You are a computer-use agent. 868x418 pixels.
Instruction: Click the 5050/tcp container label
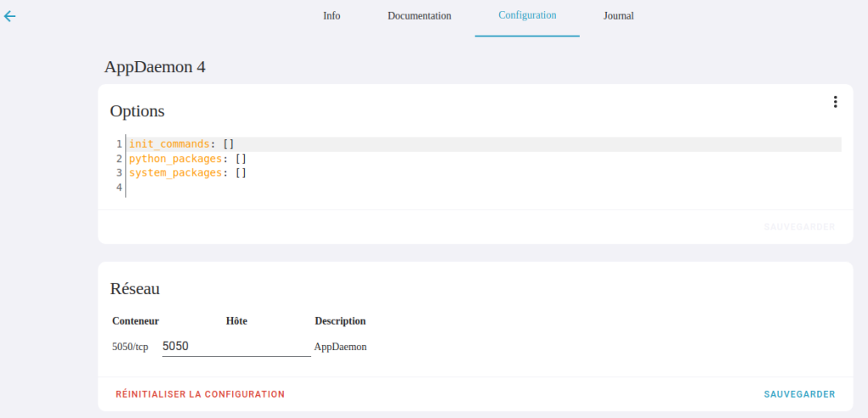130,347
